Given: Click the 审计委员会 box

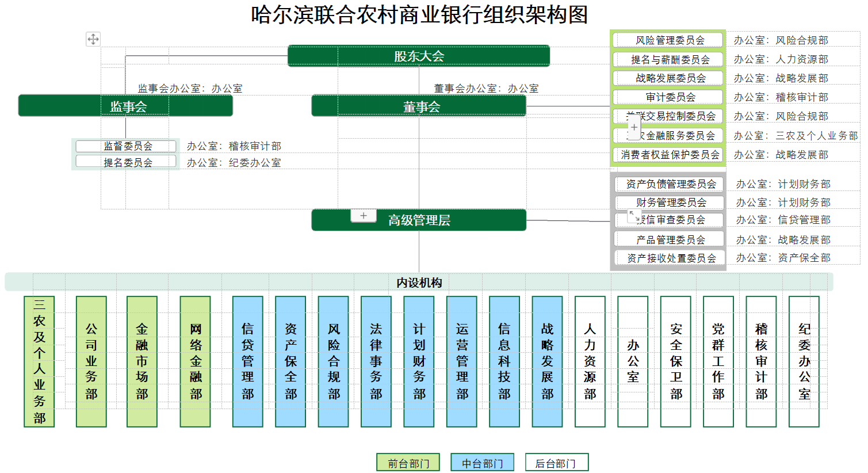Looking at the screenshot, I should click(668, 97).
